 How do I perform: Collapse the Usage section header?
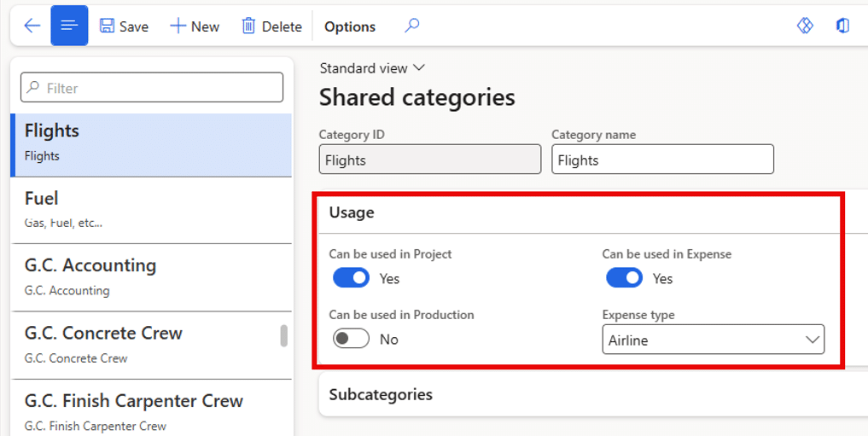pos(352,212)
